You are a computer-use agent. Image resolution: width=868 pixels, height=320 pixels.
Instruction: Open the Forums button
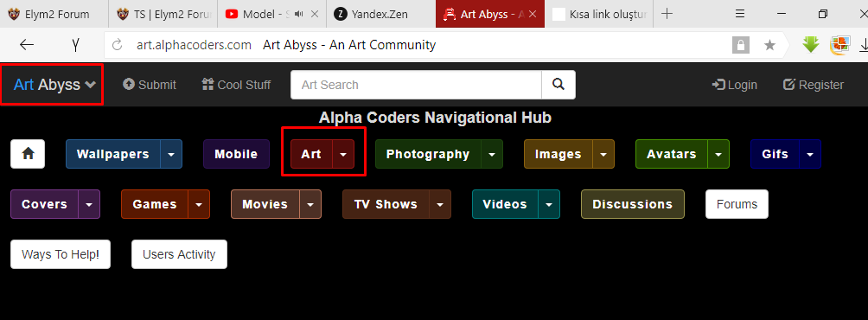pos(737,204)
